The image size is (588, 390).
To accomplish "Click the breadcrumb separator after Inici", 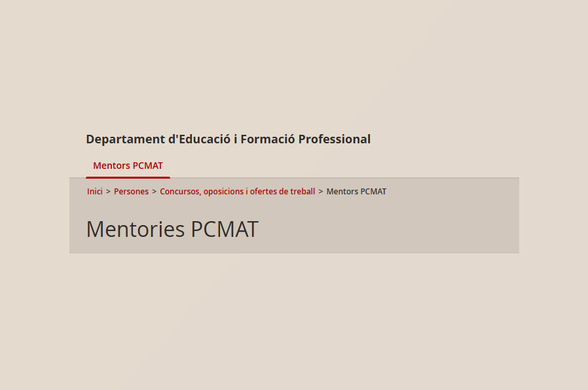I will click(108, 192).
